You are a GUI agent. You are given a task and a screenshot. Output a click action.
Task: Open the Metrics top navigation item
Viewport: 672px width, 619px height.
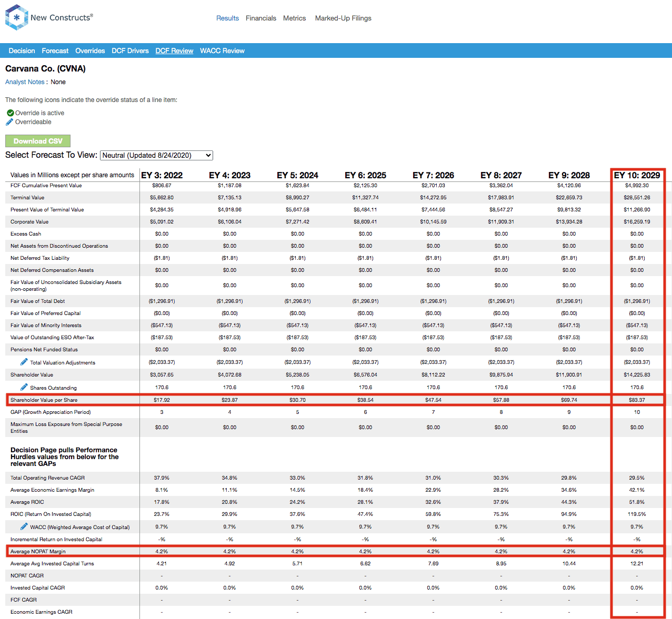point(294,18)
